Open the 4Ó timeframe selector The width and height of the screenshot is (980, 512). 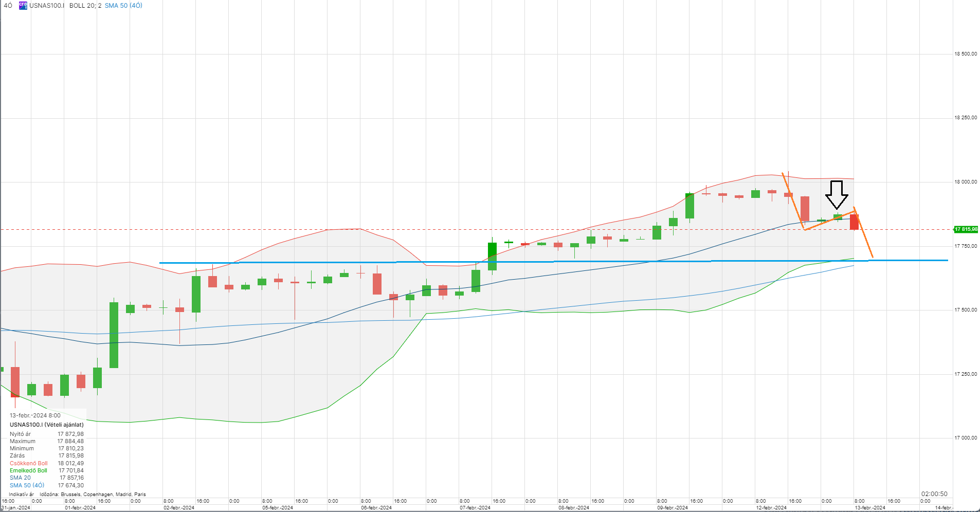[x=8, y=6]
